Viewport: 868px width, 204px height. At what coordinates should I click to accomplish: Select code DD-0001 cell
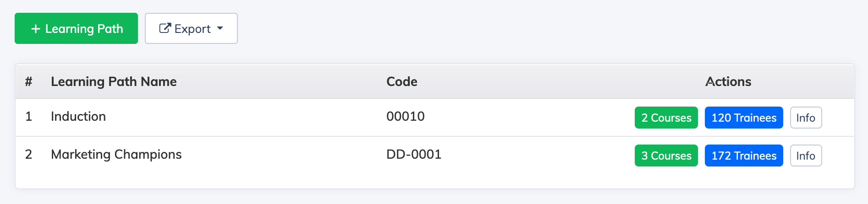[x=414, y=155]
